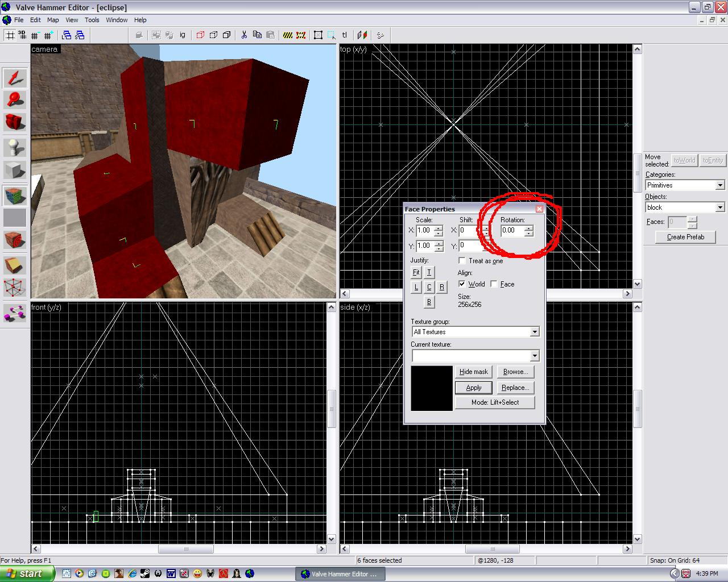Open the Tools menu
Image resolution: width=728 pixels, height=582 pixels.
coord(92,20)
